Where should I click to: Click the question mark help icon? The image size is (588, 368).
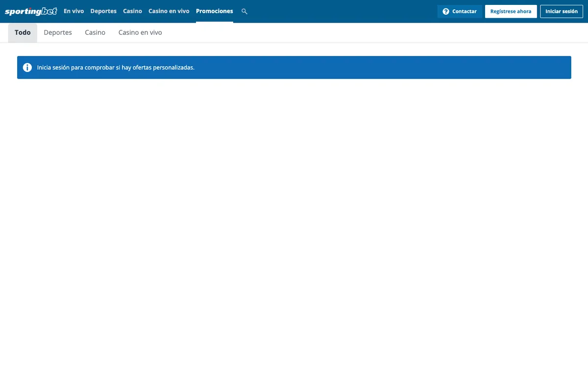coord(446,11)
